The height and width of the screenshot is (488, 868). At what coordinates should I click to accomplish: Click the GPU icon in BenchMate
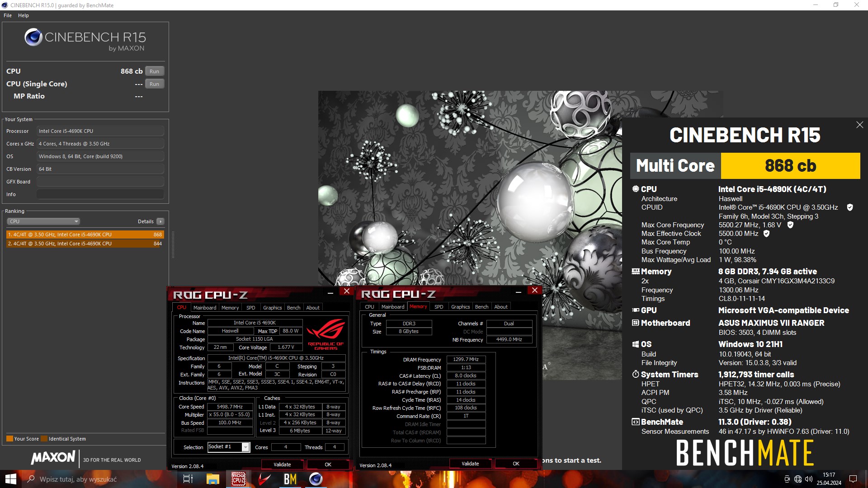tap(636, 310)
